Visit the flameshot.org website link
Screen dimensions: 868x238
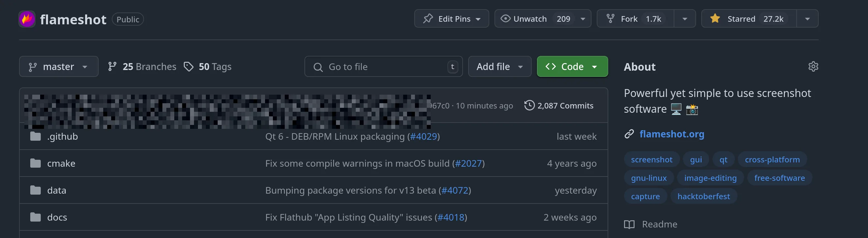pos(672,134)
